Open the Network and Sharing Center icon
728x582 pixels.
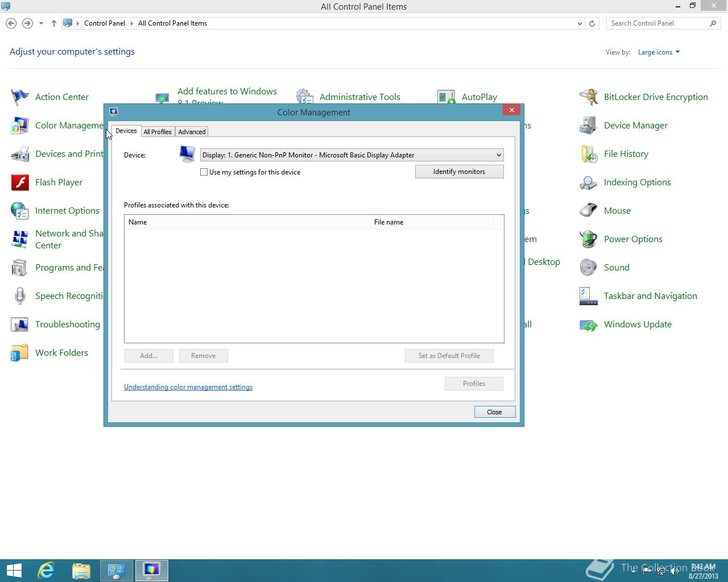20,239
